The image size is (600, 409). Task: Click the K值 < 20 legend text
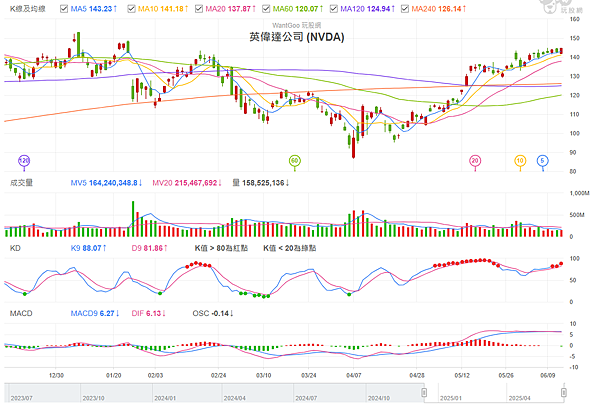tap(290, 248)
